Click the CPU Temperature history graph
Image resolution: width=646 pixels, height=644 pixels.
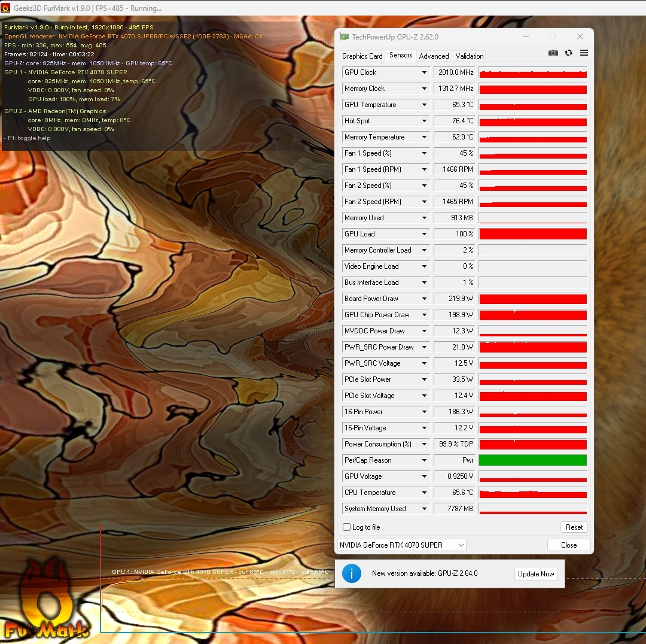point(533,493)
